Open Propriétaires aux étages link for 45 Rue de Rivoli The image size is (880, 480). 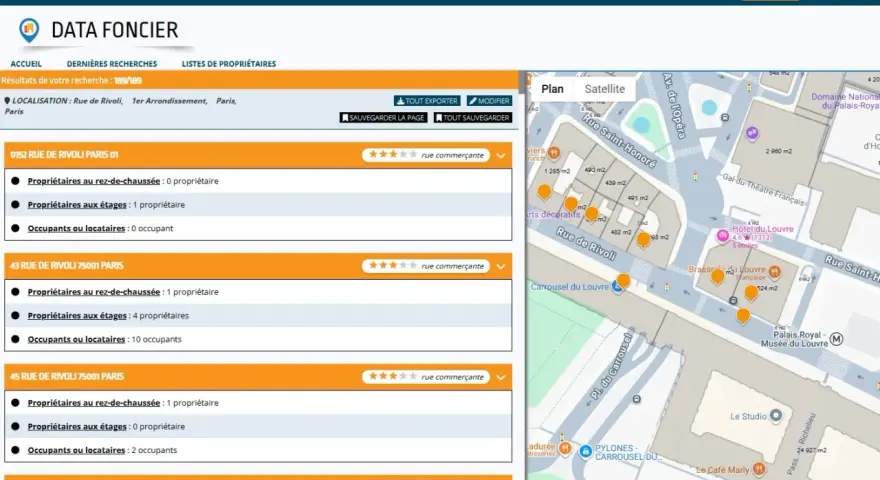coord(77,426)
